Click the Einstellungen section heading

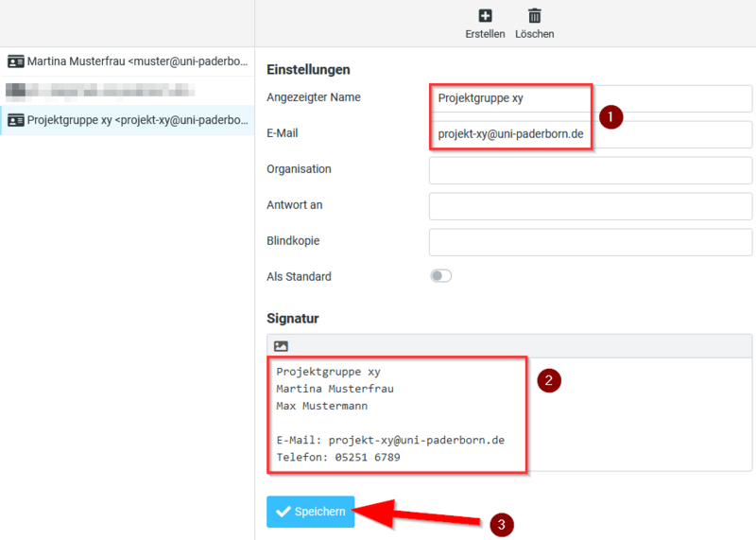tap(309, 69)
